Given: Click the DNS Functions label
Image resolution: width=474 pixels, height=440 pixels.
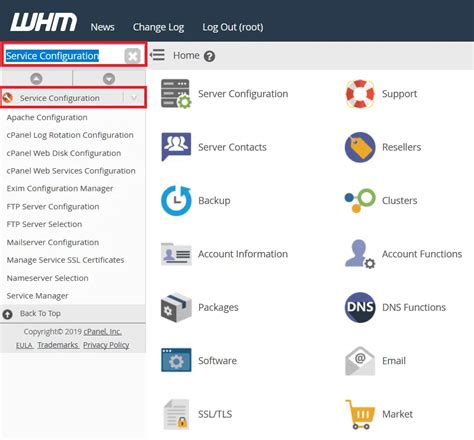Looking at the screenshot, I should (414, 307).
